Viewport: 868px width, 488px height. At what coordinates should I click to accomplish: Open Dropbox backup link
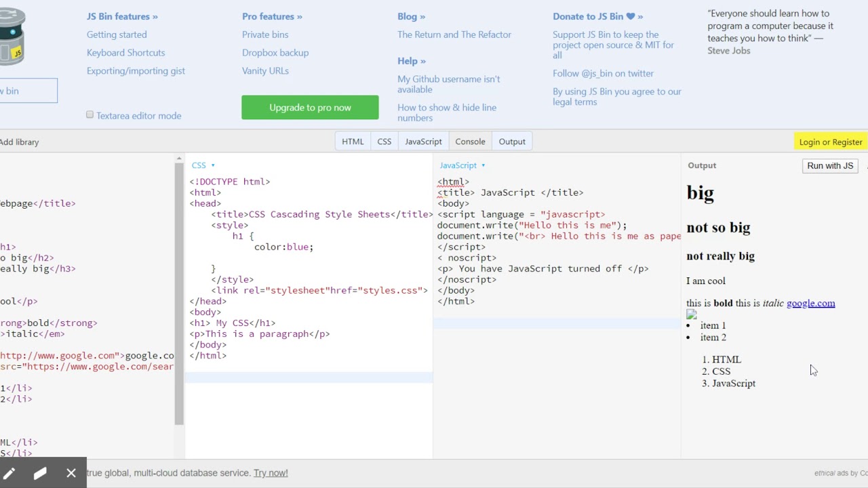[275, 52]
